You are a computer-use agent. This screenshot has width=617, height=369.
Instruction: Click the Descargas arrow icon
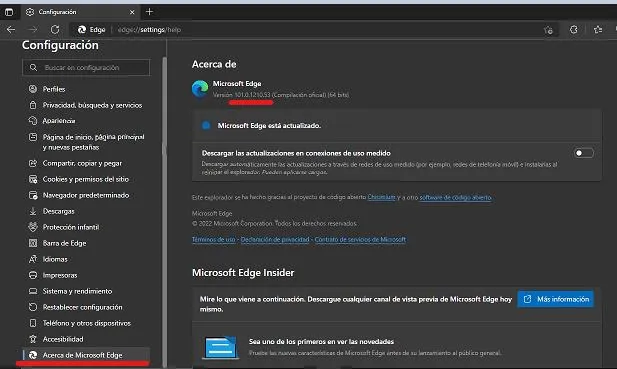click(33, 211)
